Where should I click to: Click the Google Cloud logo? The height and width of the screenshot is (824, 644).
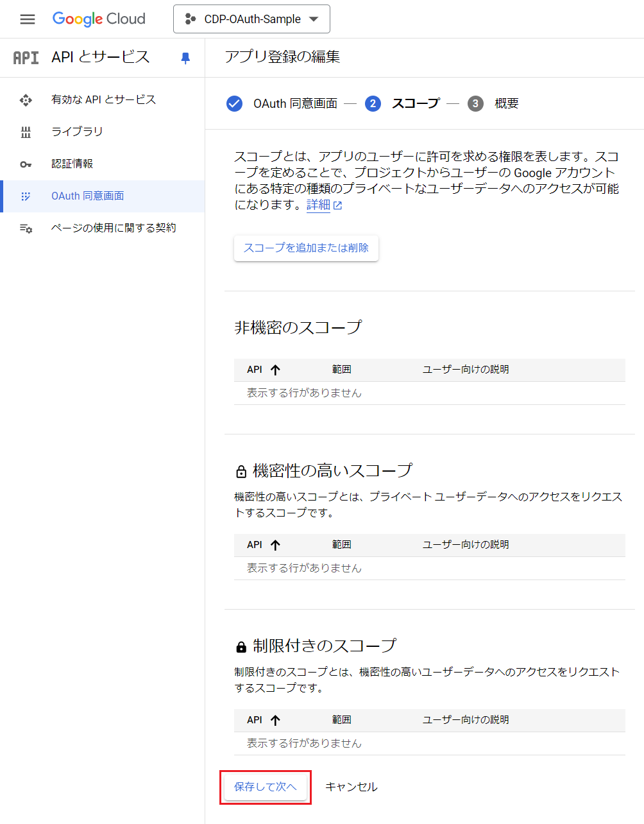point(99,19)
